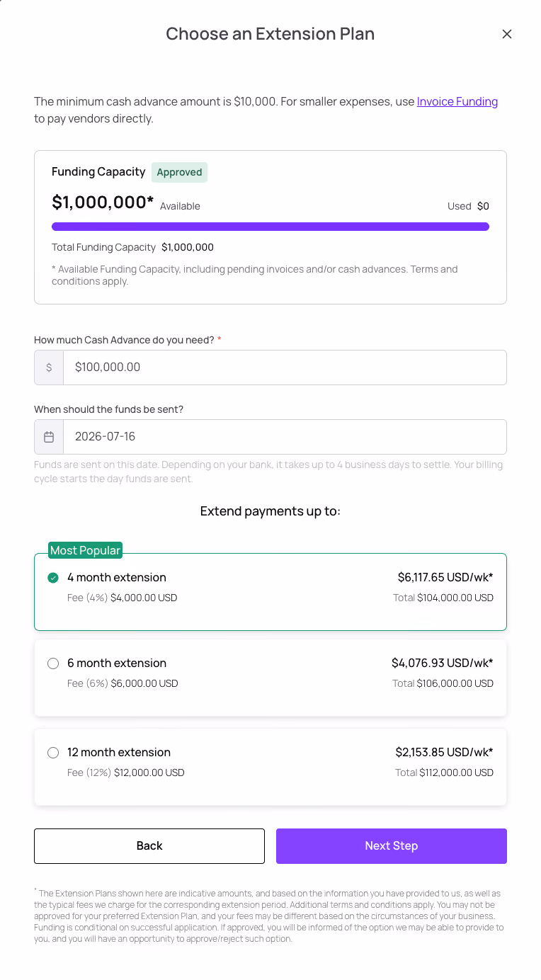Click the purple funding capacity progress bar

(270, 227)
